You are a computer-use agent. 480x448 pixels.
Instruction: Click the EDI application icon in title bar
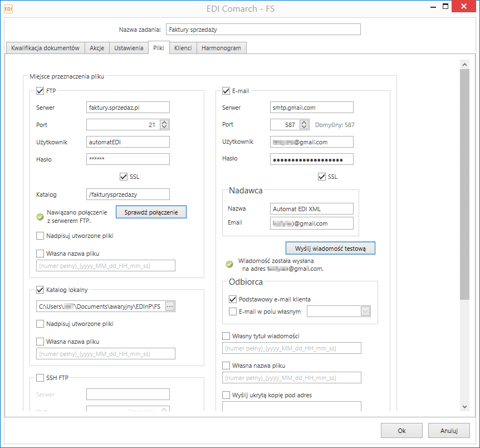point(8,9)
